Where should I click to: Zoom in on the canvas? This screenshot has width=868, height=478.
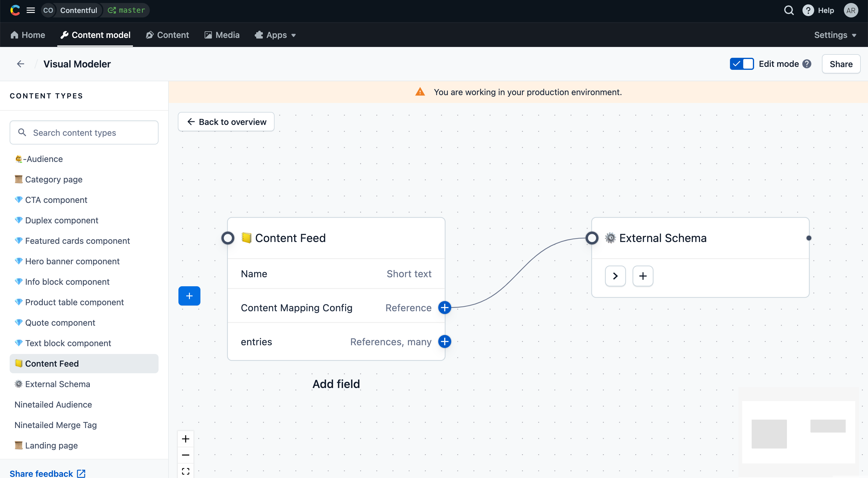(x=185, y=439)
